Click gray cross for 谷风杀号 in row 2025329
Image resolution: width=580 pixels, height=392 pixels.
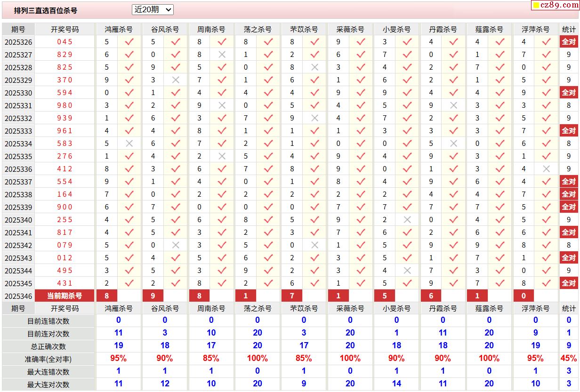(176, 80)
